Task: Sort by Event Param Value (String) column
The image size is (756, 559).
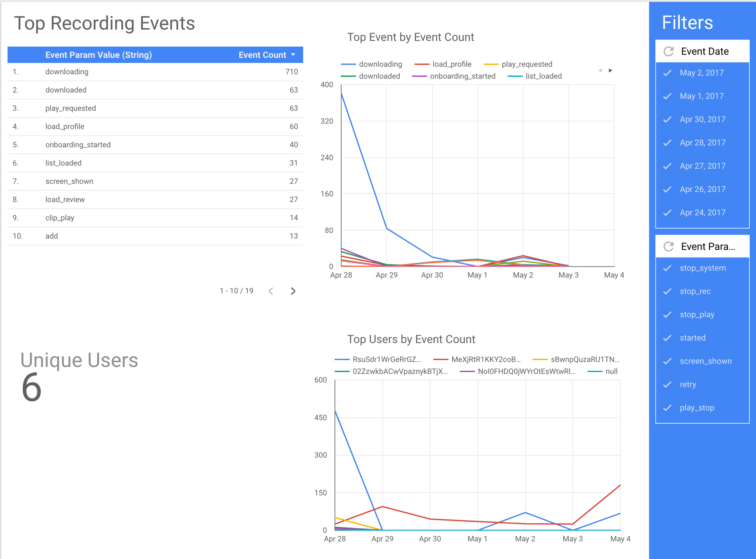Action: tap(98, 55)
